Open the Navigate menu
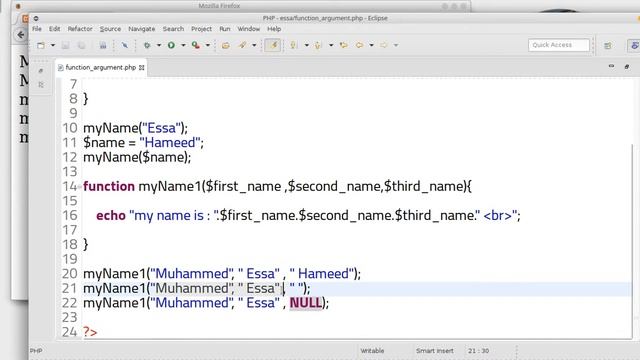The image size is (640, 360). 142,29
